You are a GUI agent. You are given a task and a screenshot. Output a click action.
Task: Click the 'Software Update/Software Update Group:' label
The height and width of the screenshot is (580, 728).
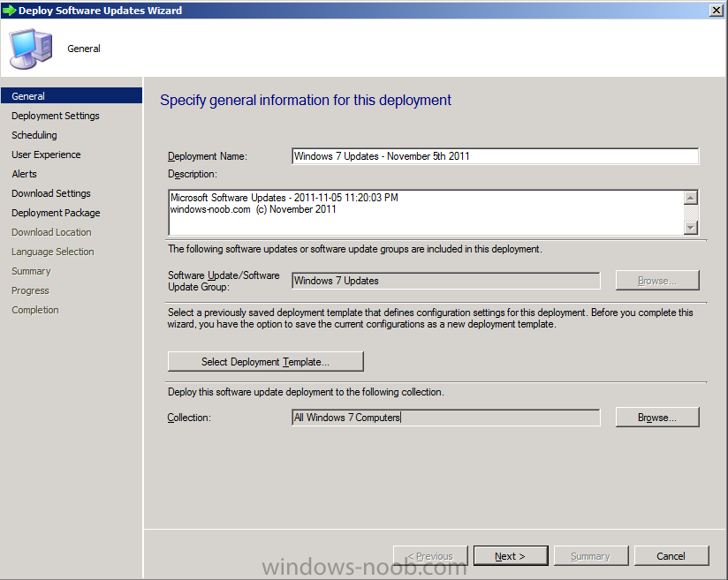(x=224, y=282)
